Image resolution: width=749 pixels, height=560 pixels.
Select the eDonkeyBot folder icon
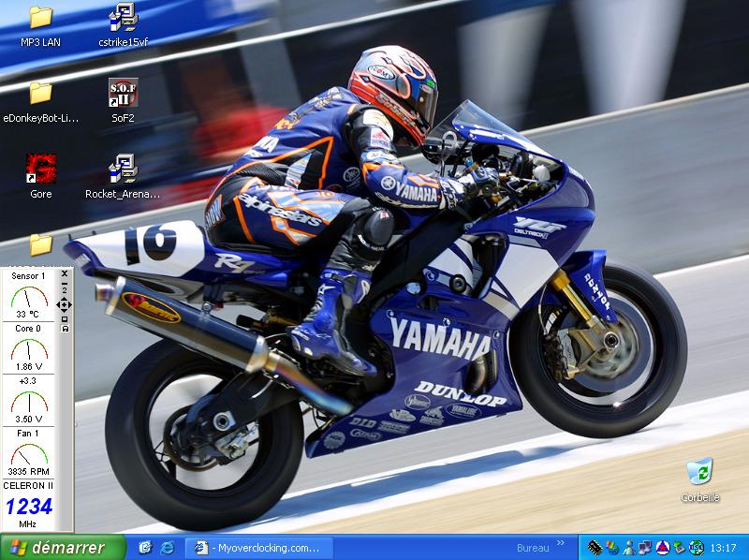click(40, 93)
